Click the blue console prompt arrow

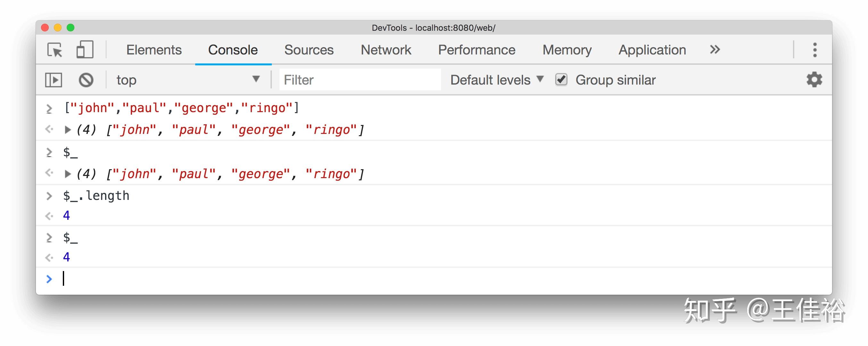click(x=49, y=279)
